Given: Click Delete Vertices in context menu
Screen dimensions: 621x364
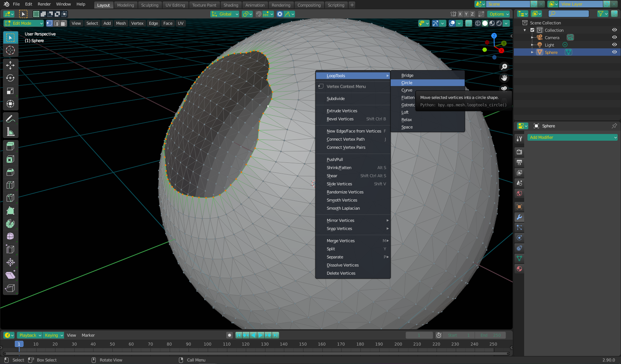Looking at the screenshot, I should pyautogui.click(x=353, y=273).
